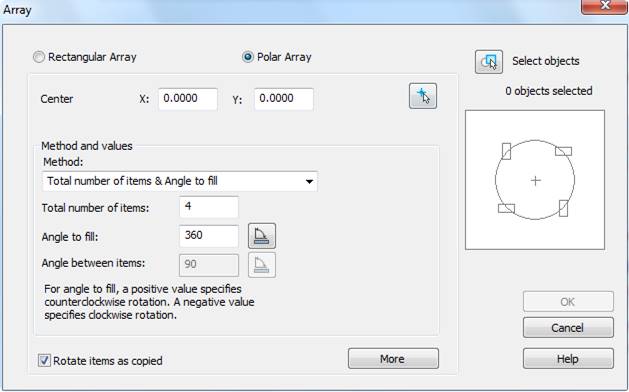This screenshot has height=392, width=629.
Task: Click the Center X input field
Action: (x=188, y=99)
